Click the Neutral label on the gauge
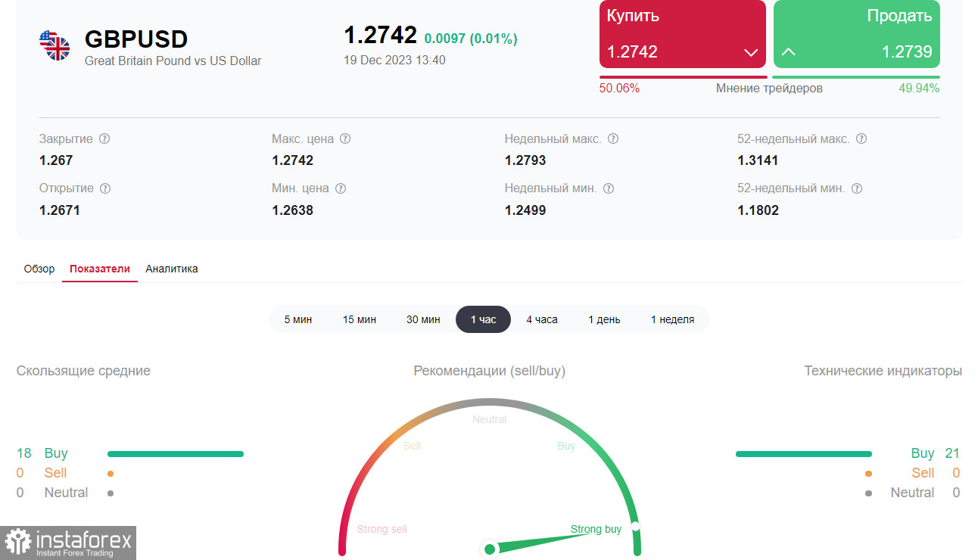Viewport: 978px width, 560px height. click(x=489, y=419)
